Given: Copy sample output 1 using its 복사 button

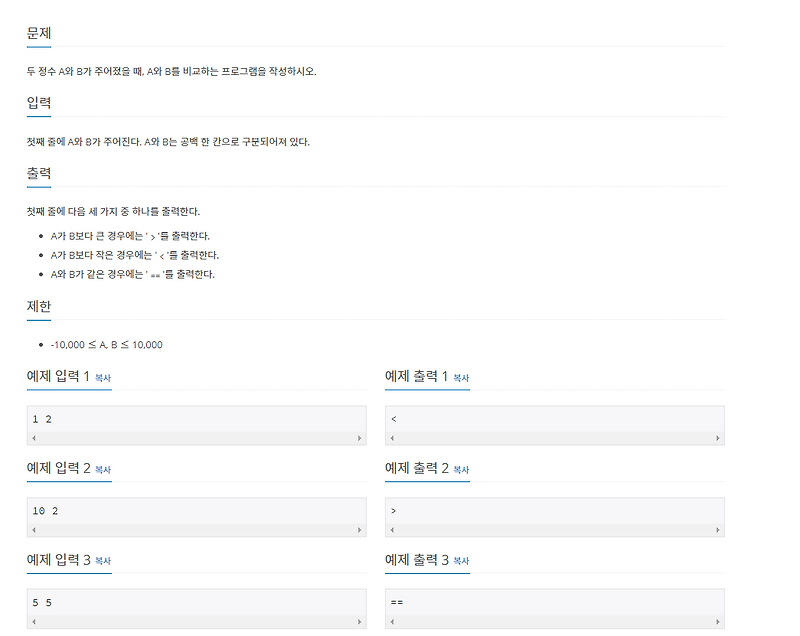Looking at the screenshot, I should pyautogui.click(x=459, y=376).
